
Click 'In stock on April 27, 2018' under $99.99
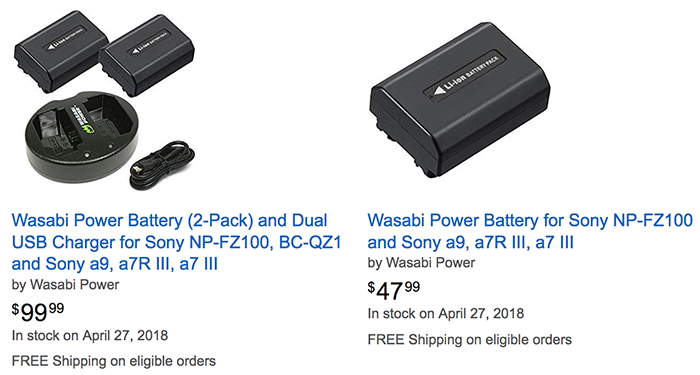[x=90, y=335]
